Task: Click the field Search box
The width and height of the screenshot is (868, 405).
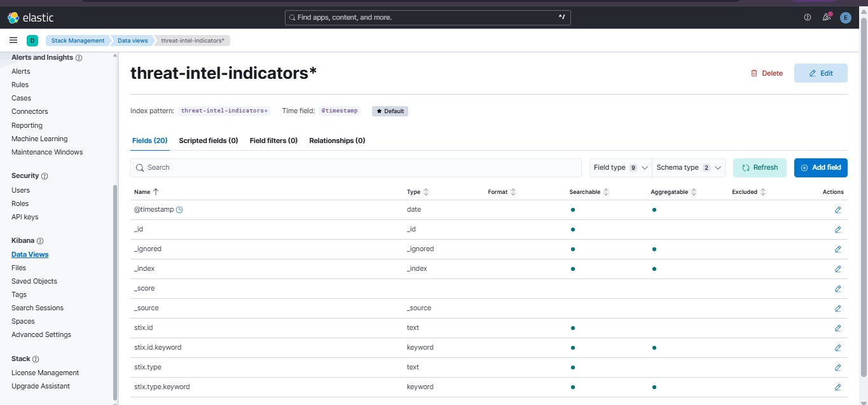Action: pyautogui.click(x=356, y=168)
